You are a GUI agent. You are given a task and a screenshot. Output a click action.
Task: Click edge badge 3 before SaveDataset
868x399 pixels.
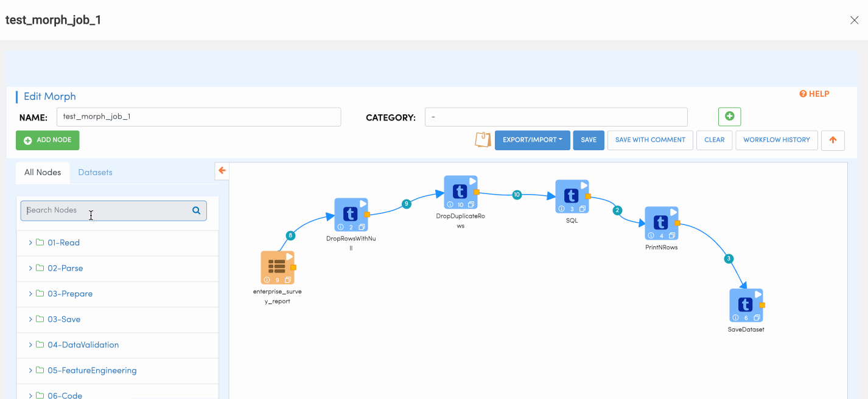[729, 258]
